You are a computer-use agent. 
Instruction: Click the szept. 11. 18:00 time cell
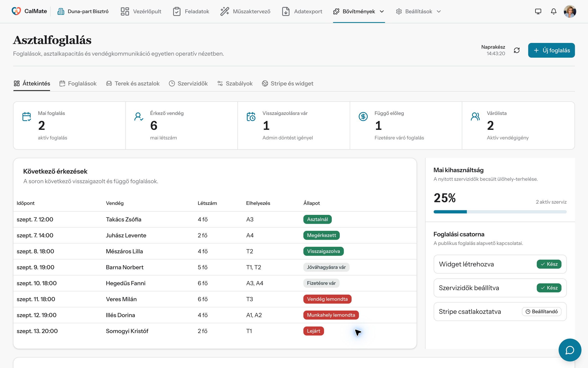tap(36, 299)
